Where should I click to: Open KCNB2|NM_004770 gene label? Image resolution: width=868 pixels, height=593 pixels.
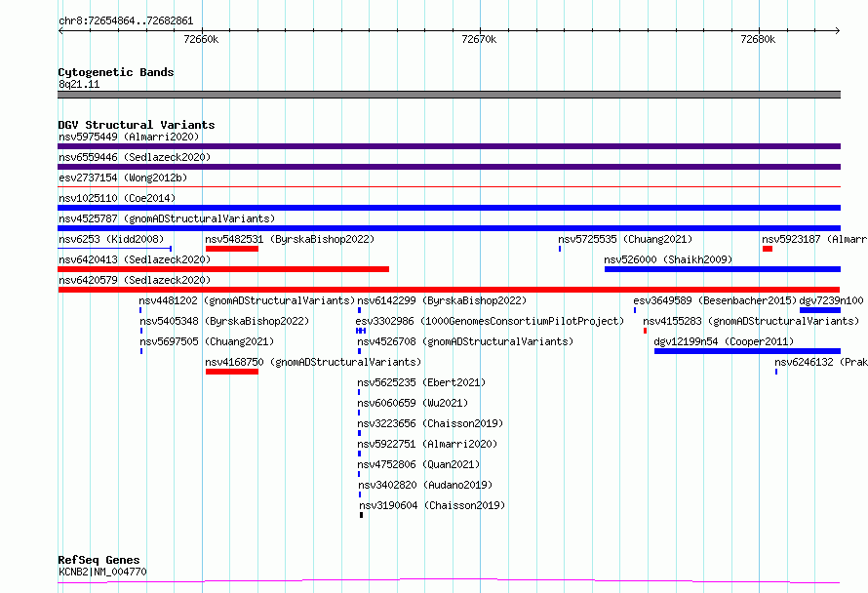click(x=102, y=572)
